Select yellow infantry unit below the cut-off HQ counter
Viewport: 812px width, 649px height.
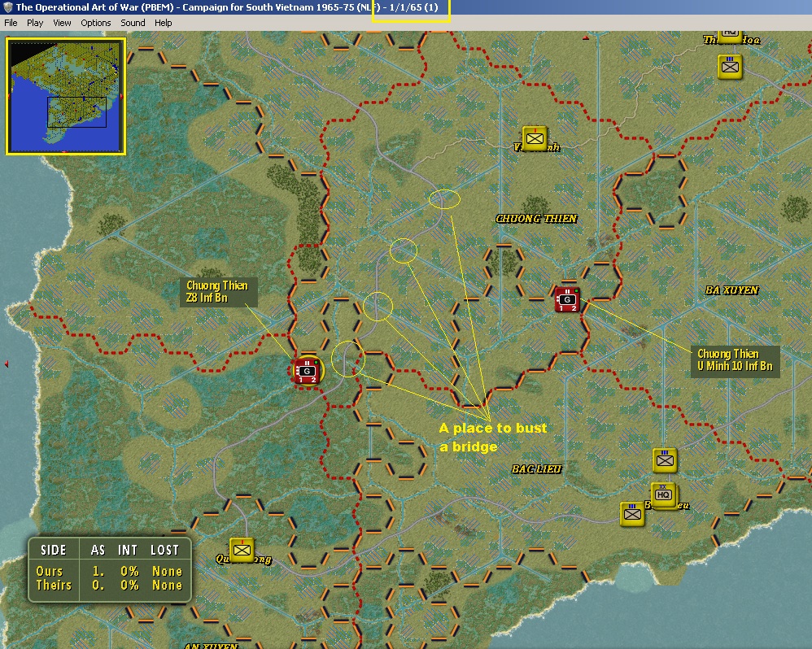[x=730, y=67]
